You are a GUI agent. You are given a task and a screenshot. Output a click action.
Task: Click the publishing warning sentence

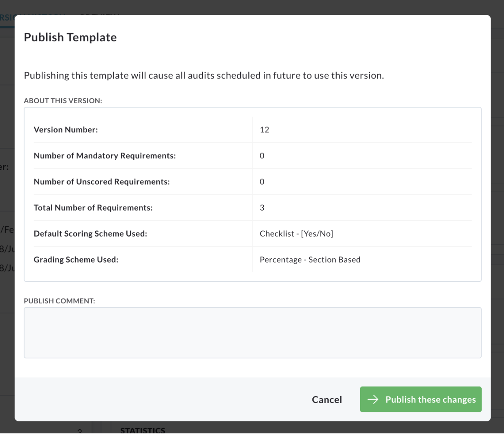click(x=204, y=75)
